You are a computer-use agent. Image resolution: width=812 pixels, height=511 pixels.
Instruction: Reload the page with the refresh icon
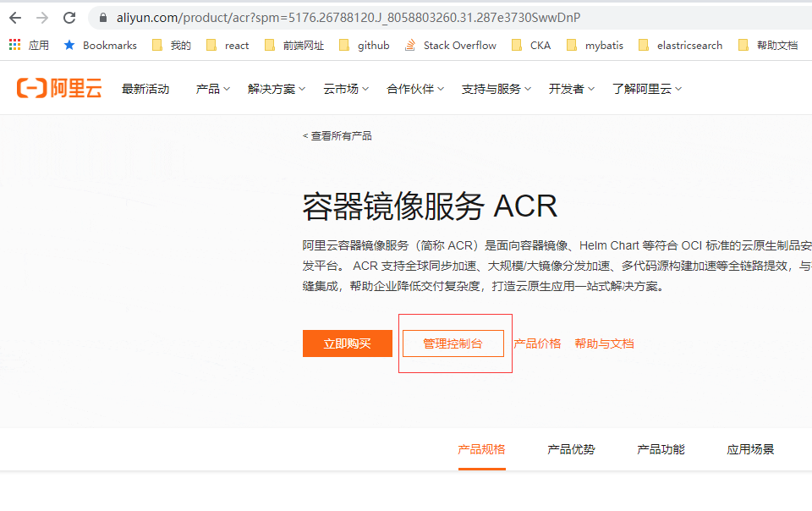click(x=69, y=18)
